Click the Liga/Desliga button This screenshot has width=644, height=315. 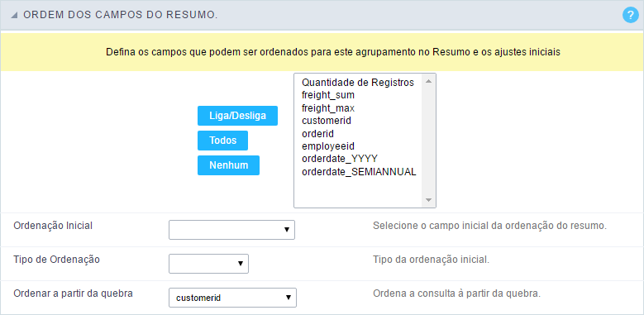(237, 116)
